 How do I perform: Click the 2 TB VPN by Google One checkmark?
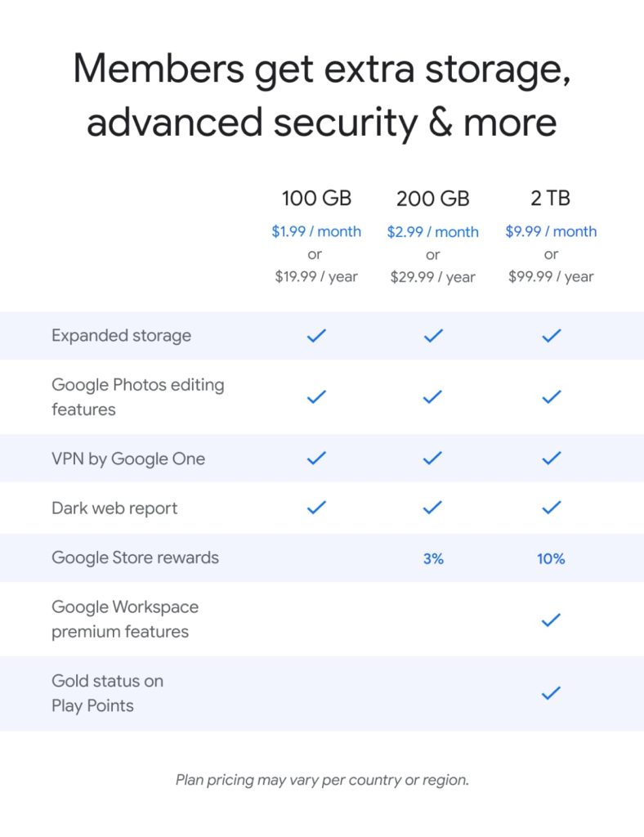552,459
